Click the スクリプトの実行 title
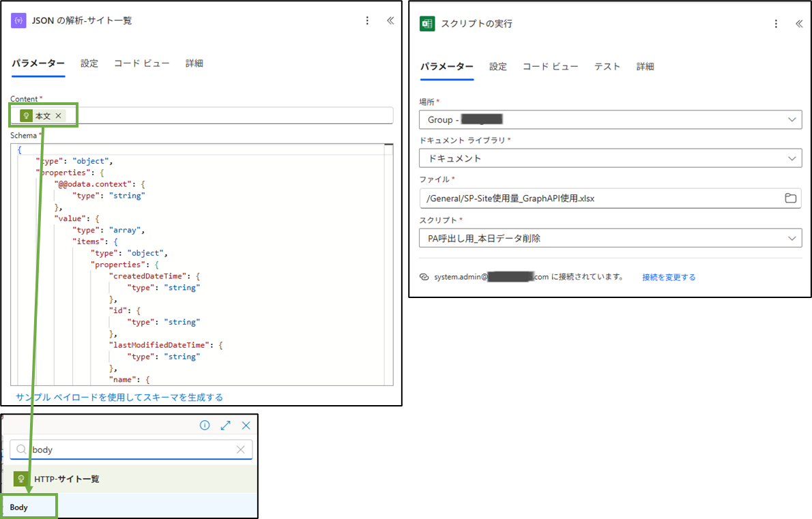812x519 pixels. [x=476, y=24]
